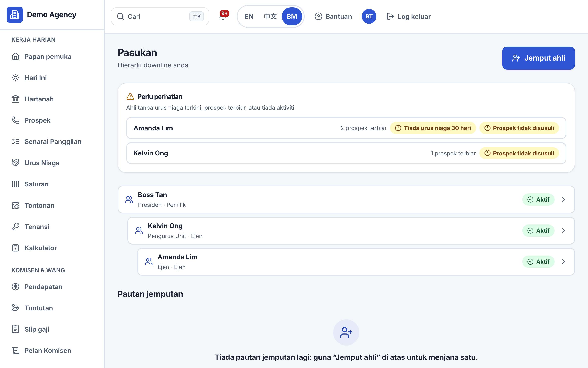Select the BM language option
Screen dimensions: 588x368
click(292, 16)
